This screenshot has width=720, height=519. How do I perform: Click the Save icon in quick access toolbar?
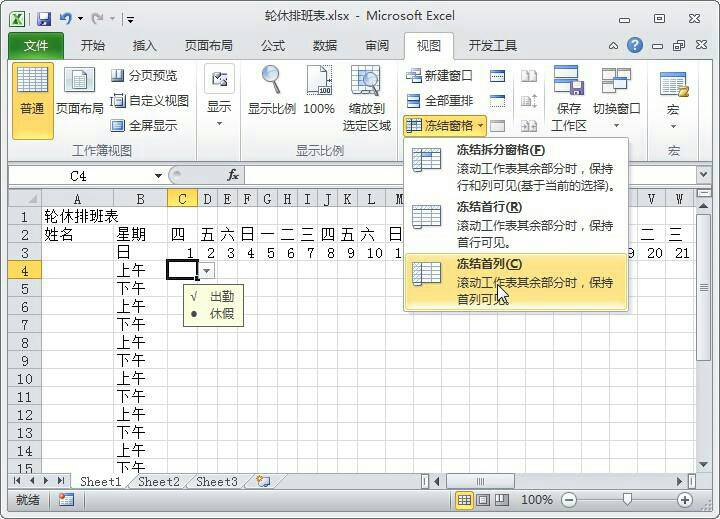click(x=44, y=18)
